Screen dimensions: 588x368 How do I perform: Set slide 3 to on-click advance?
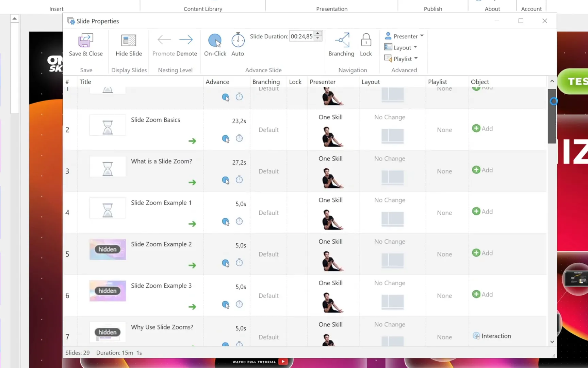click(226, 180)
